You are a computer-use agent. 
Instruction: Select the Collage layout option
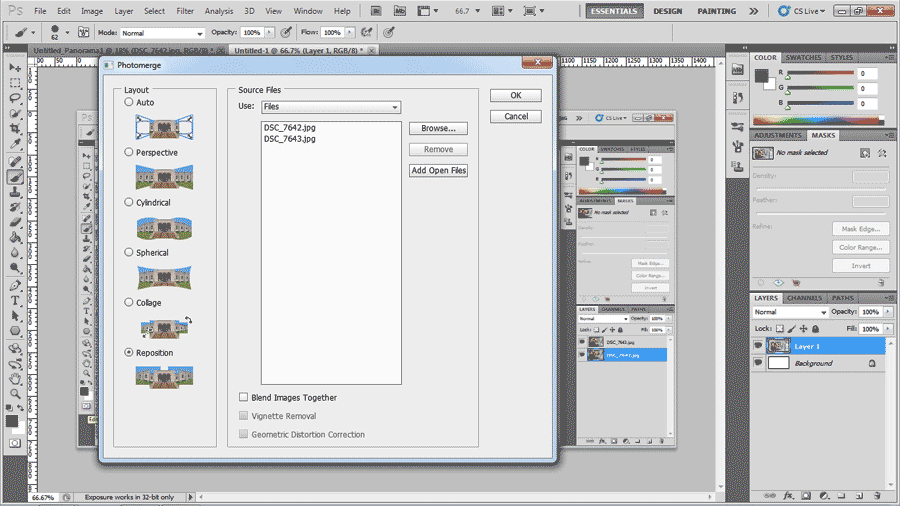(x=129, y=302)
